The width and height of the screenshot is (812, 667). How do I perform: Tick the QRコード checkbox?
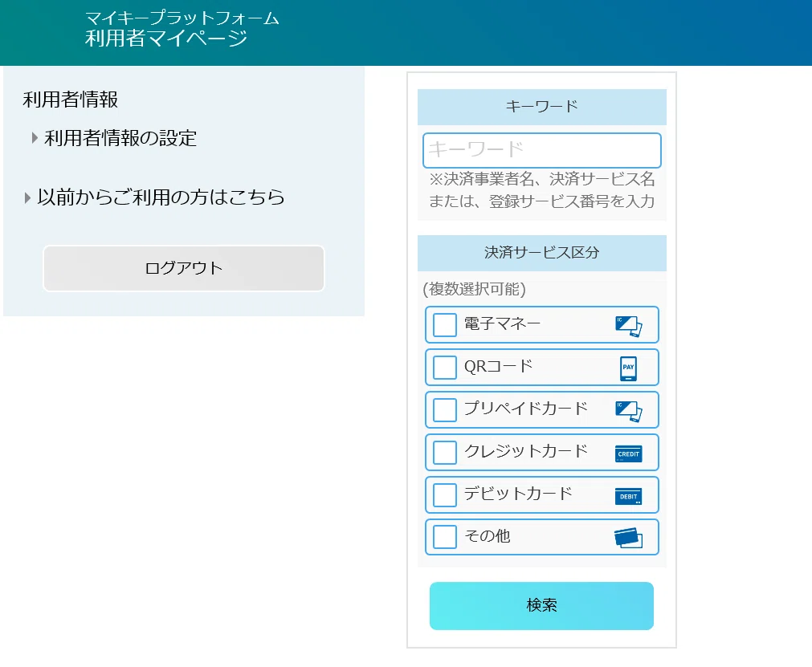click(x=444, y=368)
